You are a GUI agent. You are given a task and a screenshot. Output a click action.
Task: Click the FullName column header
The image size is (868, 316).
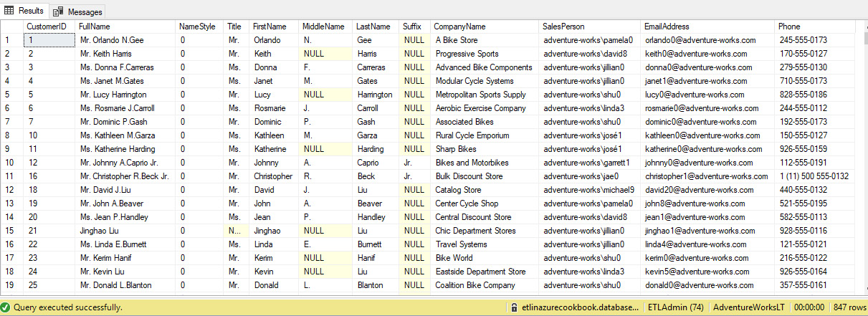125,27
